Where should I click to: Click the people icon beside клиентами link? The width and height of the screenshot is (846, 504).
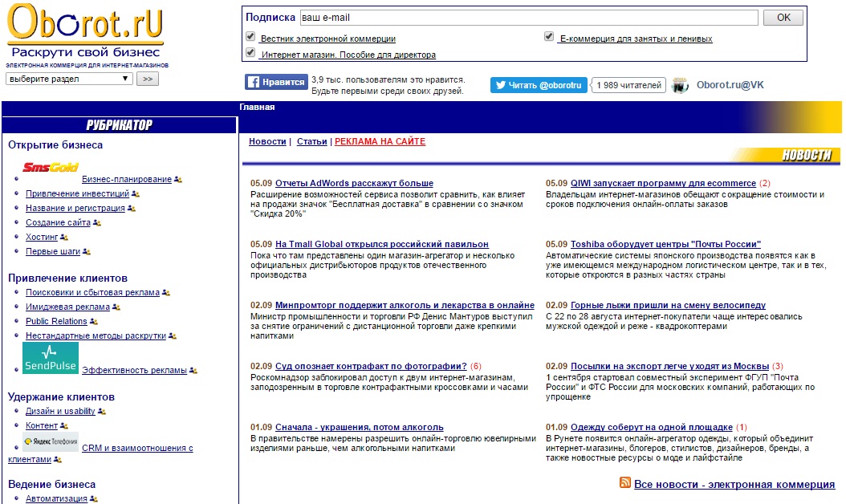58,460
